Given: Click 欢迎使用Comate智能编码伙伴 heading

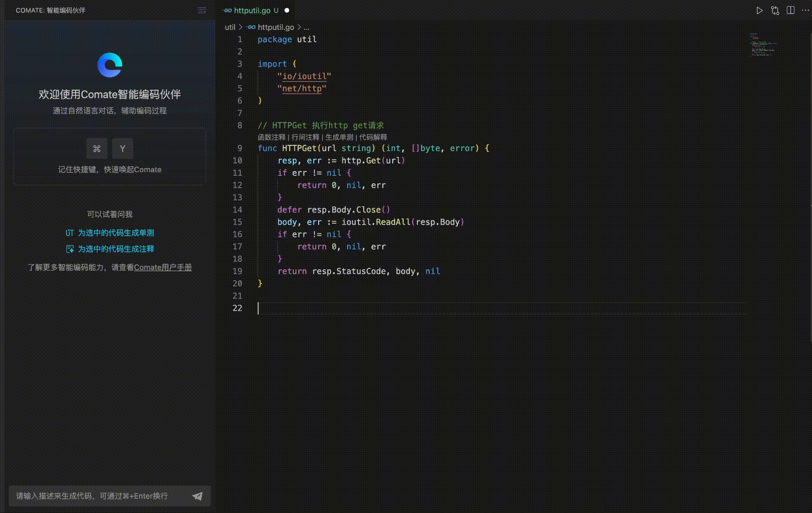Looking at the screenshot, I should (x=110, y=95).
